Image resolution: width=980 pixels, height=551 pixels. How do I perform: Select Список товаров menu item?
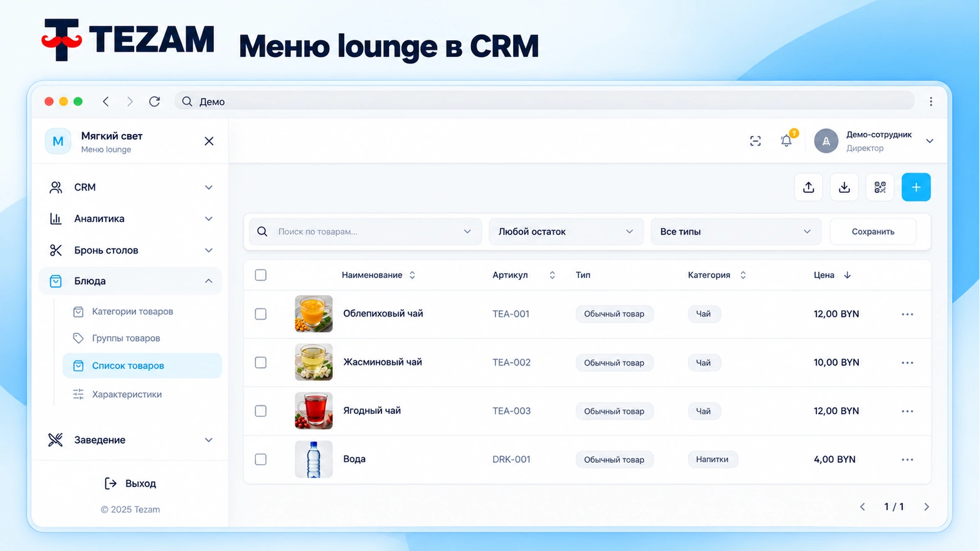coord(142,365)
